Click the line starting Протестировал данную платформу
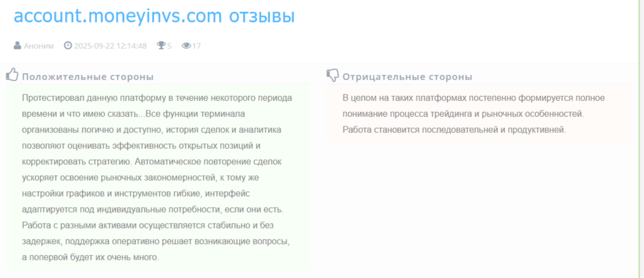 pos(157,98)
